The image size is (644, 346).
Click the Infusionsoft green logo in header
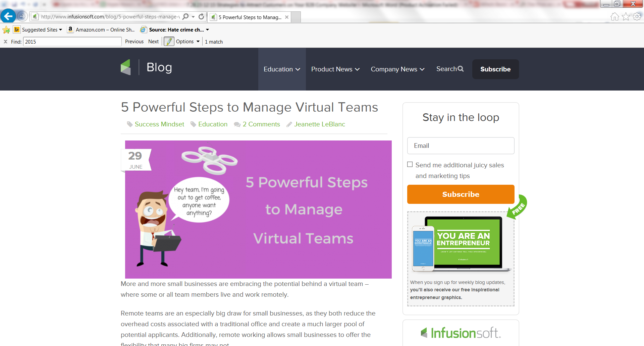point(126,67)
